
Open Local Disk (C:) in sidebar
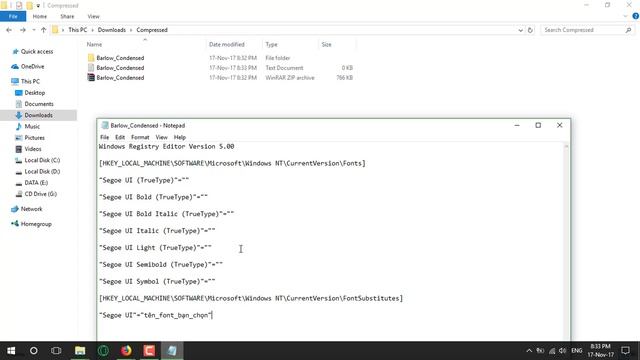tap(42, 160)
